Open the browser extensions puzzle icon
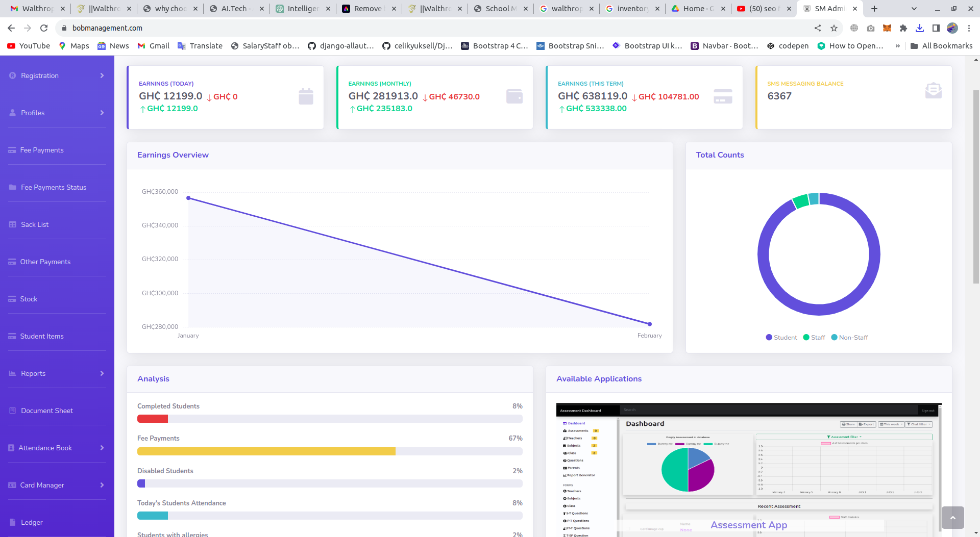Screen dimensions: 980x537 click(903, 28)
